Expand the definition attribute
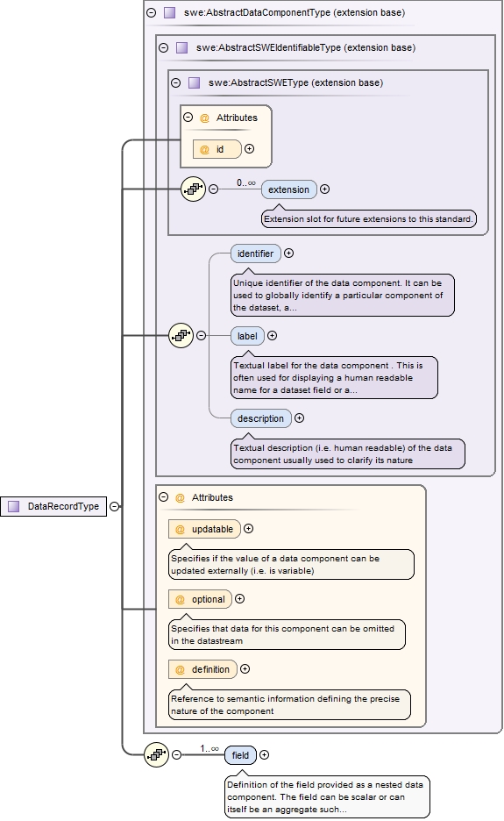Screen dimensions: 504x821 coord(245,669)
